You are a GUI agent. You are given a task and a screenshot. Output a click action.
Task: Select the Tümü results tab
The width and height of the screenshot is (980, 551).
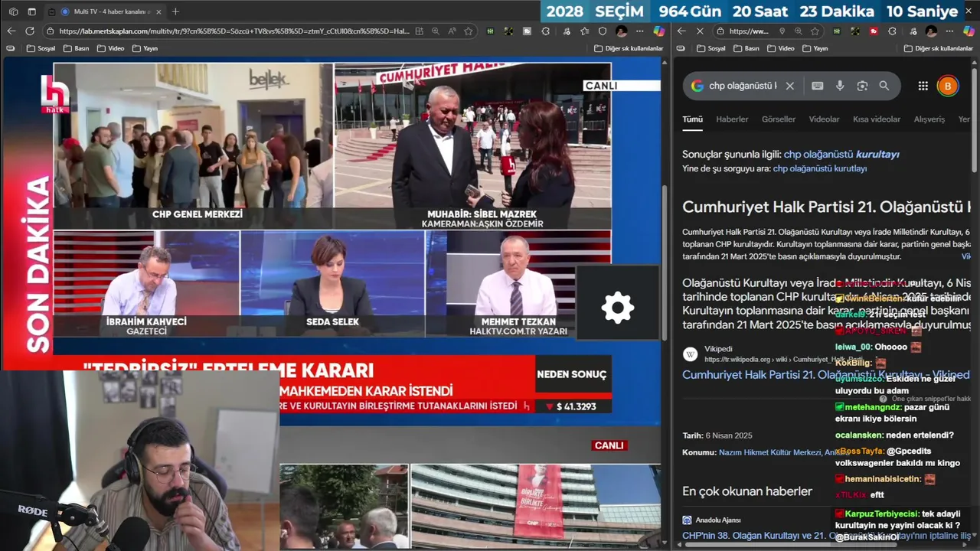pyautogui.click(x=692, y=119)
